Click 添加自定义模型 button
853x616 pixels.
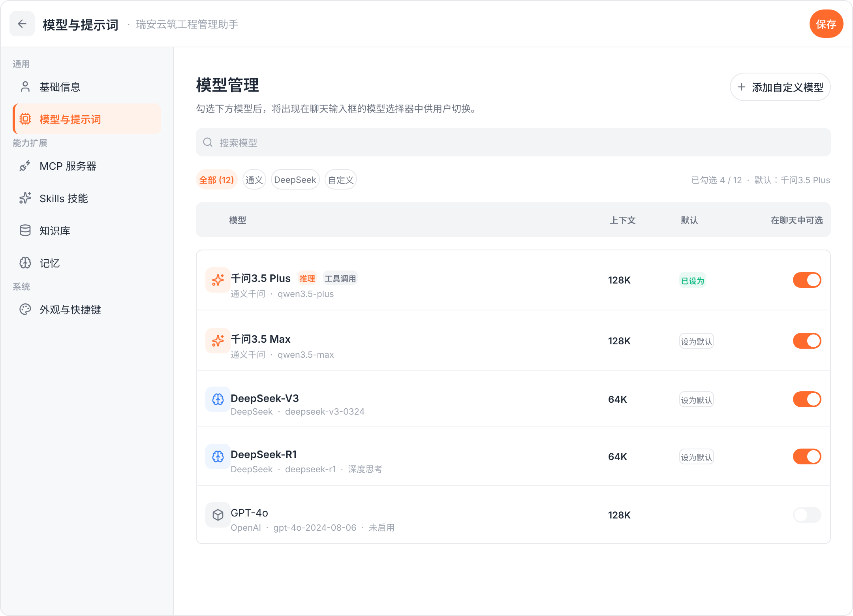pos(780,87)
